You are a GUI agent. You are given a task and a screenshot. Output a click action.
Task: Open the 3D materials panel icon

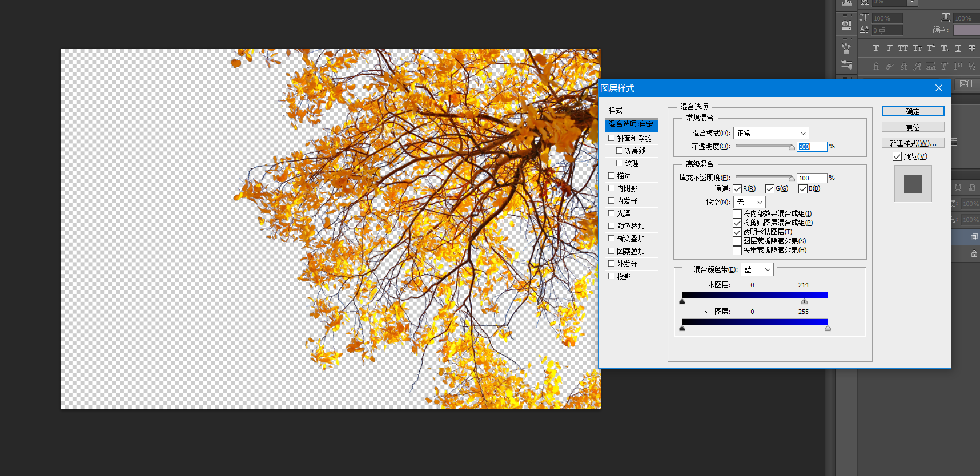pos(846,25)
